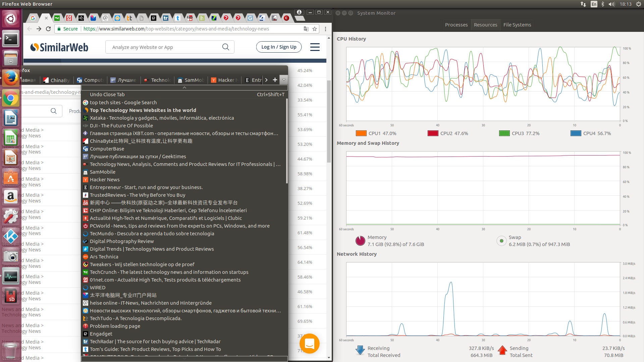
Task: Click the SimilarWeb page vertical scrollbar
Action: click(x=329, y=121)
